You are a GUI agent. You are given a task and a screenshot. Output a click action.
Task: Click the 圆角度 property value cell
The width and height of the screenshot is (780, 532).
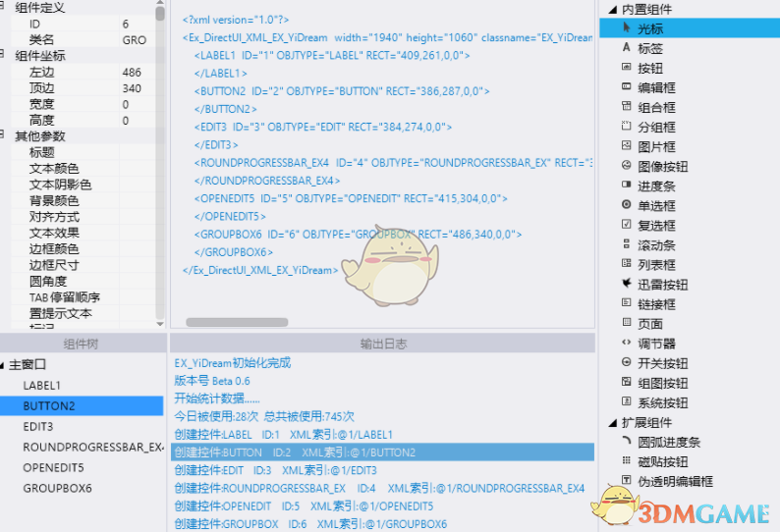click(x=137, y=282)
